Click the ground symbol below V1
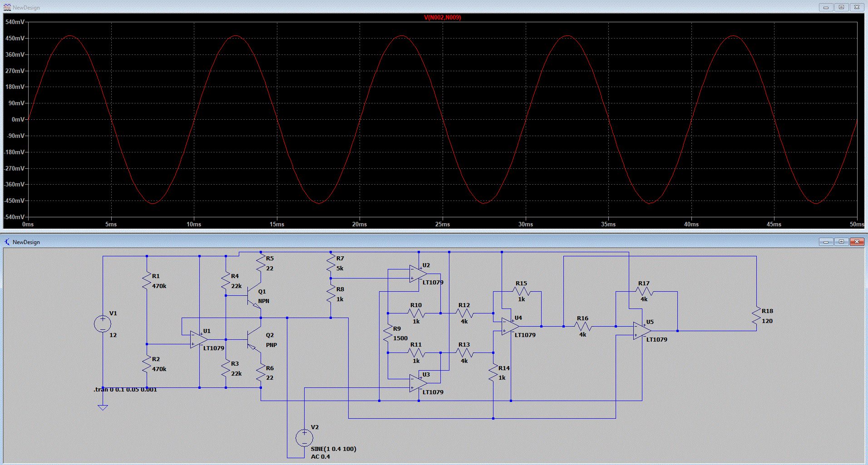The image size is (868, 465). pos(103,407)
